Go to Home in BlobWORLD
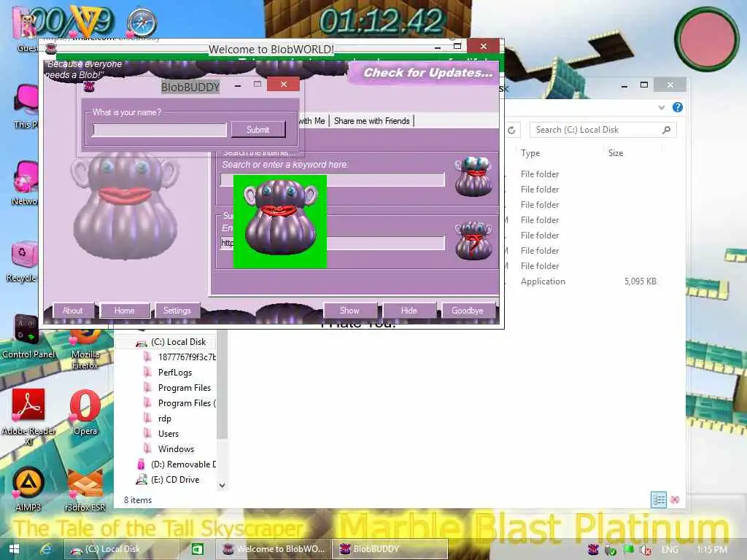Screen dimensions: 747x560 [124, 311]
